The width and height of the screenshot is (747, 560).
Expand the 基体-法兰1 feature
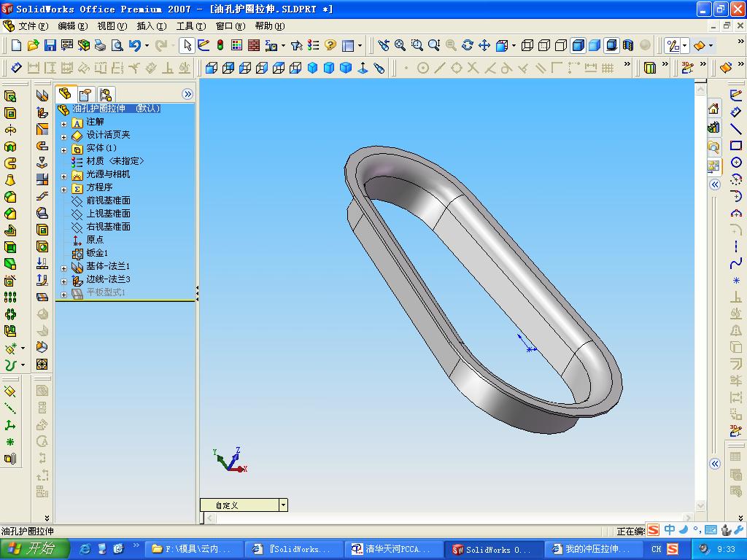click(x=64, y=268)
